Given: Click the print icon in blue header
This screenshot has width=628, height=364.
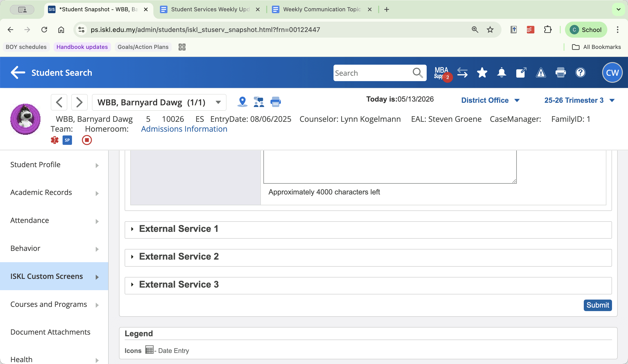Looking at the screenshot, I should [560, 73].
